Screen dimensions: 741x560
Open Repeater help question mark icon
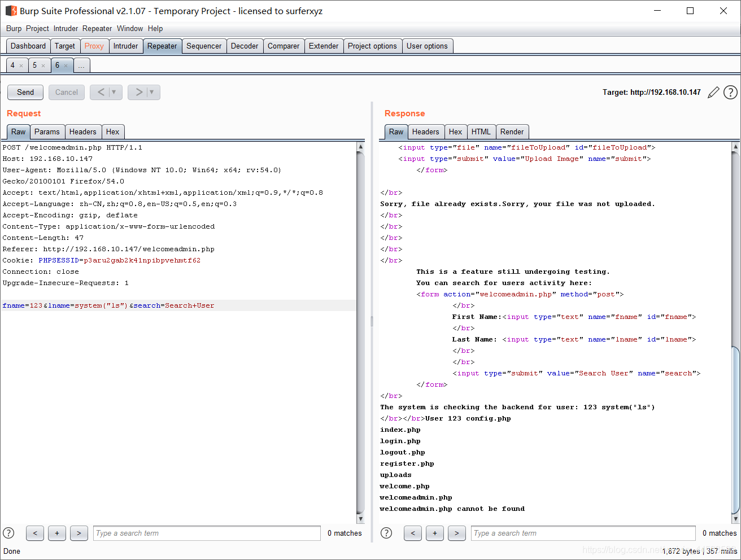click(730, 92)
